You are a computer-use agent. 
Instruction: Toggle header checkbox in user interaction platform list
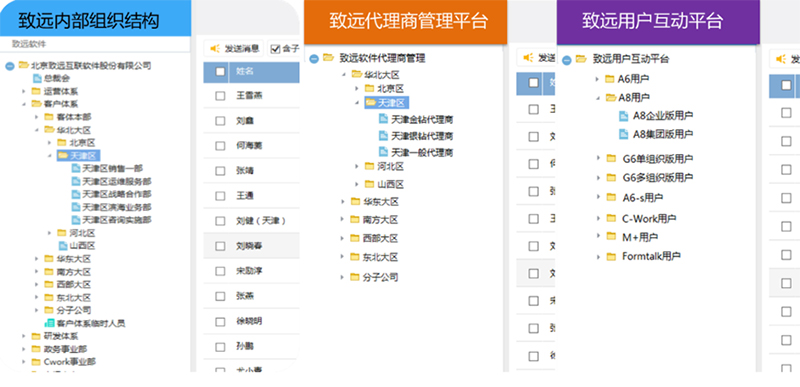tap(787, 85)
